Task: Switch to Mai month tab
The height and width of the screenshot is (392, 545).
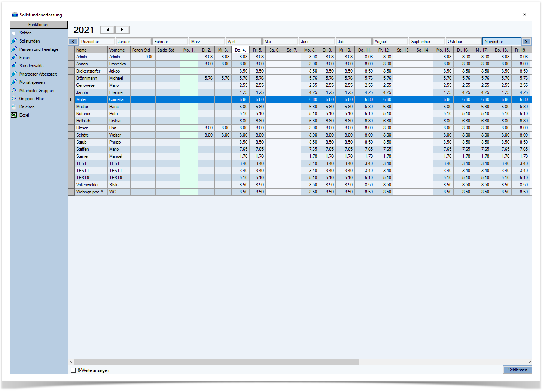Action: [280, 42]
